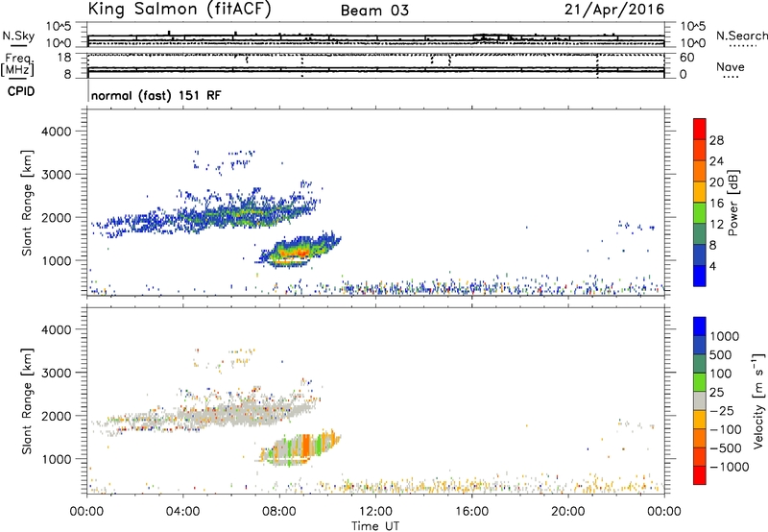Click the "18" frequency tick label
The image size is (768, 532).
tap(64, 58)
